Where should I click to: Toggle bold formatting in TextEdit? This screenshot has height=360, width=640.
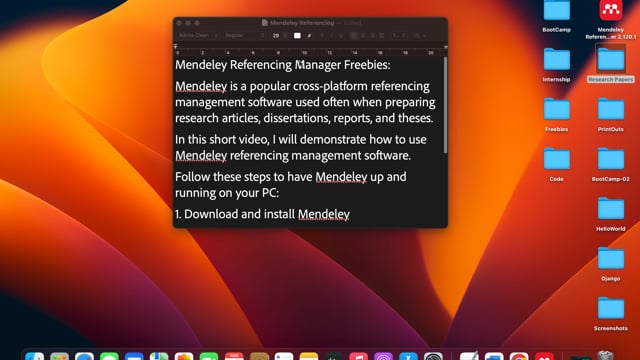[322, 36]
